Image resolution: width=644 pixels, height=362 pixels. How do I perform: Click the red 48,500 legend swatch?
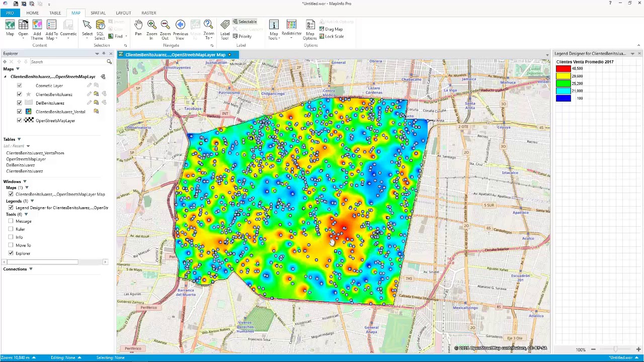point(563,68)
